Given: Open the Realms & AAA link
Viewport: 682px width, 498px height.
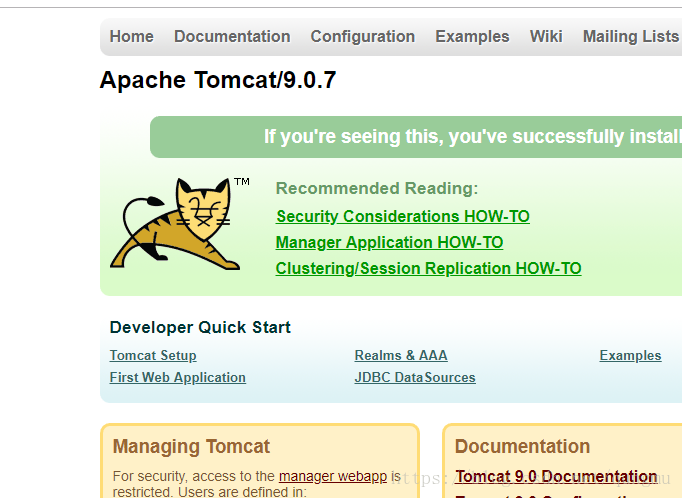Looking at the screenshot, I should click(x=401, y=355).
